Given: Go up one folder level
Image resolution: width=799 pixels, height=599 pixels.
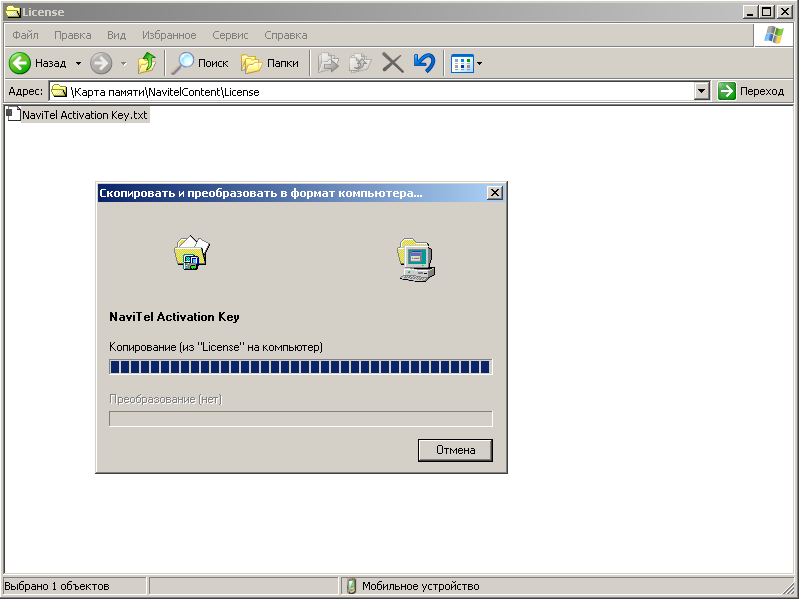Looking at the screenshot, I should tap(147, 63).
